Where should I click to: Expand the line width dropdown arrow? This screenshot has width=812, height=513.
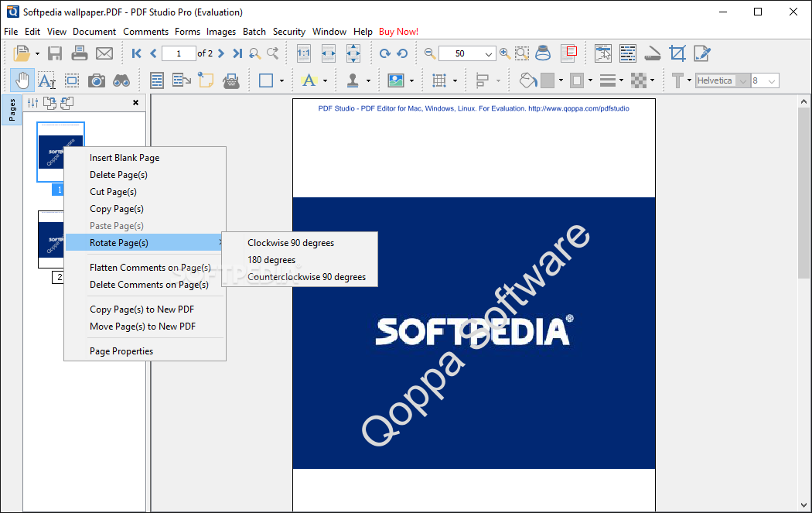[x=622, y=80]
